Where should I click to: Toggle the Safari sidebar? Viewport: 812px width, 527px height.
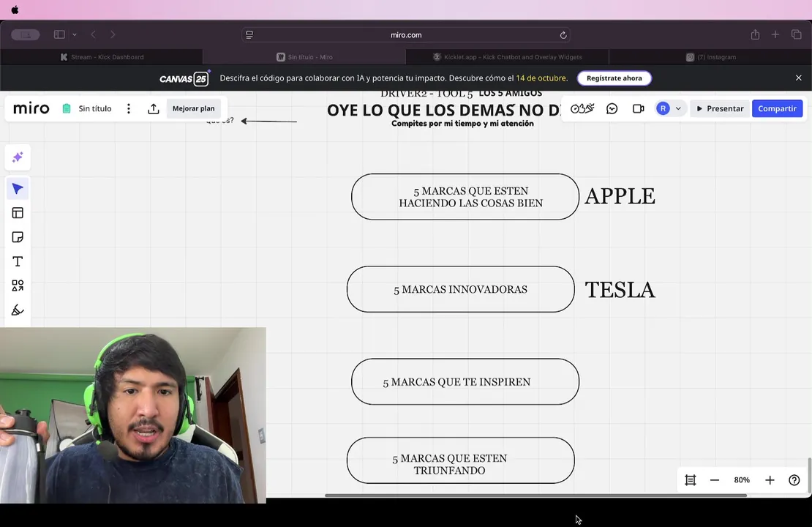[59, 34]
